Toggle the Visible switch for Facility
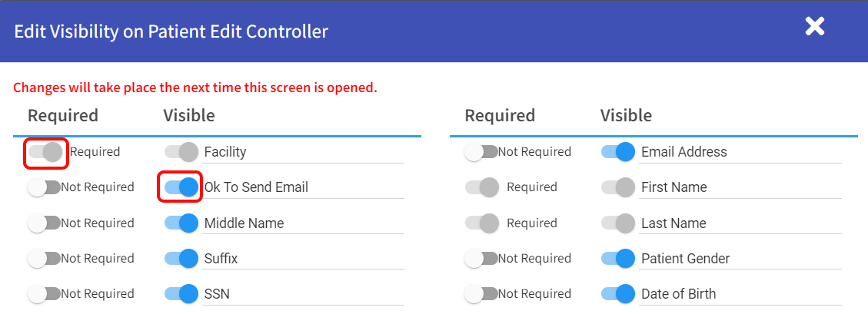 pos(181,152)
